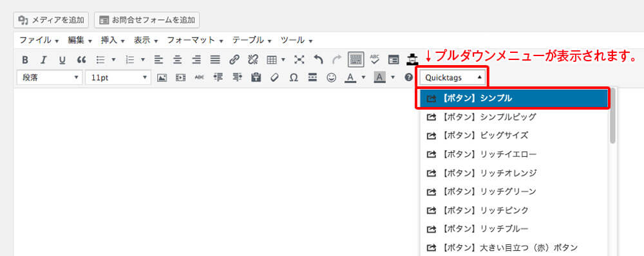Toggle distraction-free fullscreen mode icon
Image resolution: width=644 pixels, height=256 pixels.
click(299, 60)
